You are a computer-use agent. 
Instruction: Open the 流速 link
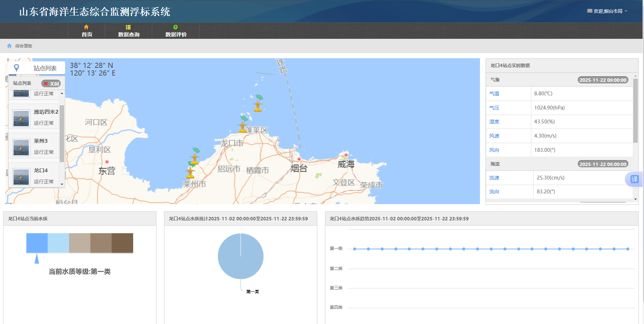coord(494,178)
